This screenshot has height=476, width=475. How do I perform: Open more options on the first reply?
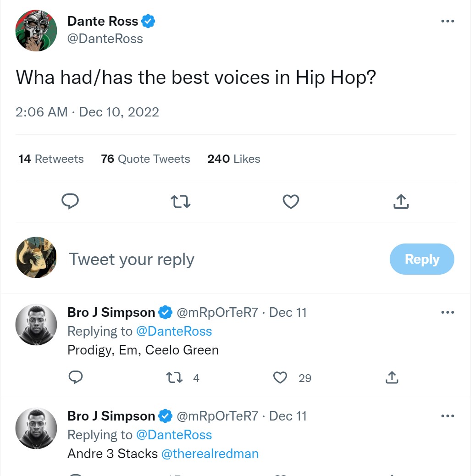(x=447, y=312)
